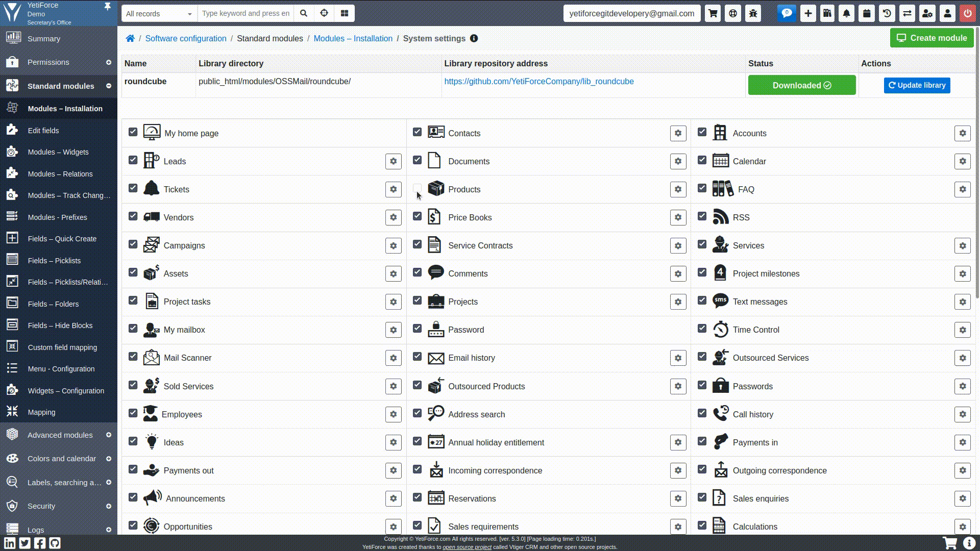Expand the Permissions sidebar section
The width and height of the screenshot is (980, 551).
[x=48, y=62]
